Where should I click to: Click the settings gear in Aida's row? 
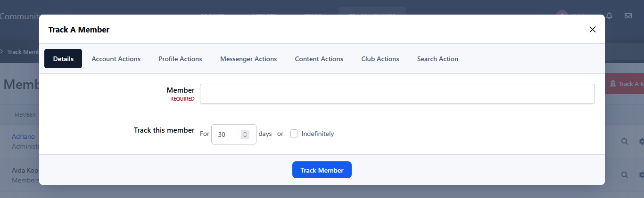(x=641, y=175)
